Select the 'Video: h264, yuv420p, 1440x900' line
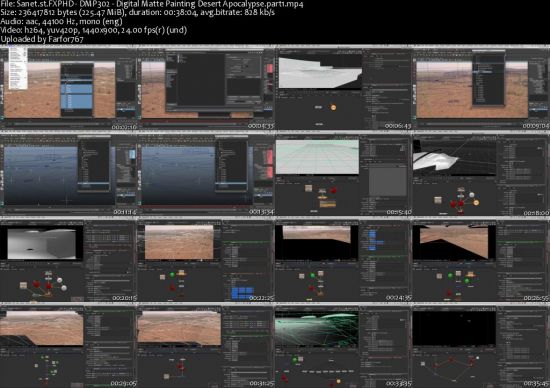 click(x=94, y=30)
